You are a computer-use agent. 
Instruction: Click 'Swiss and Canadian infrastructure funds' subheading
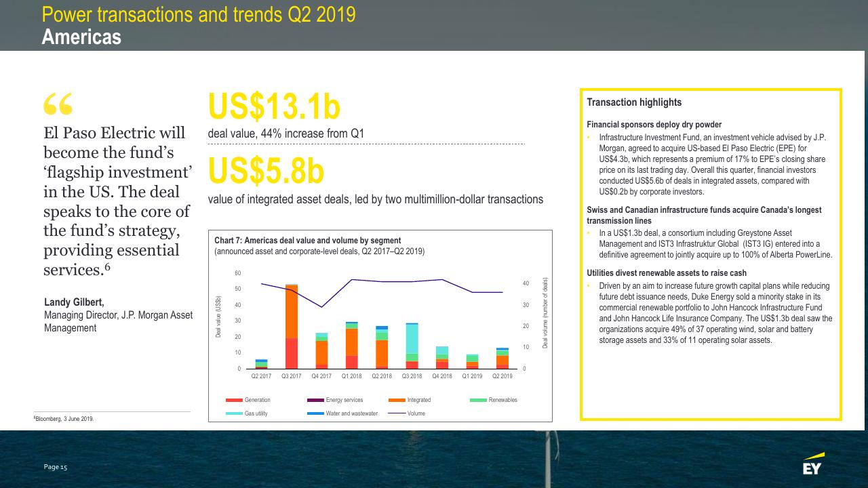coord(704,216)
